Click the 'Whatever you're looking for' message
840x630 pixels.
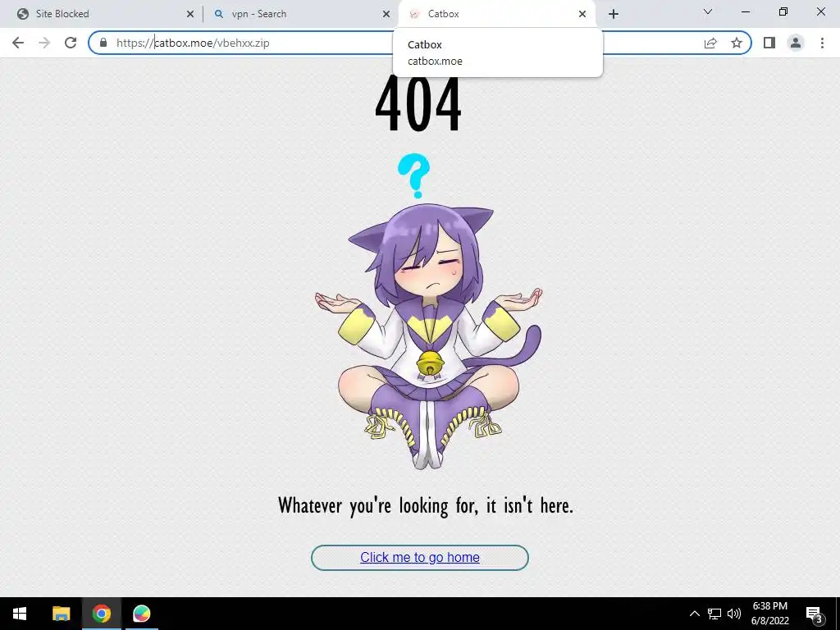[426, 505]
